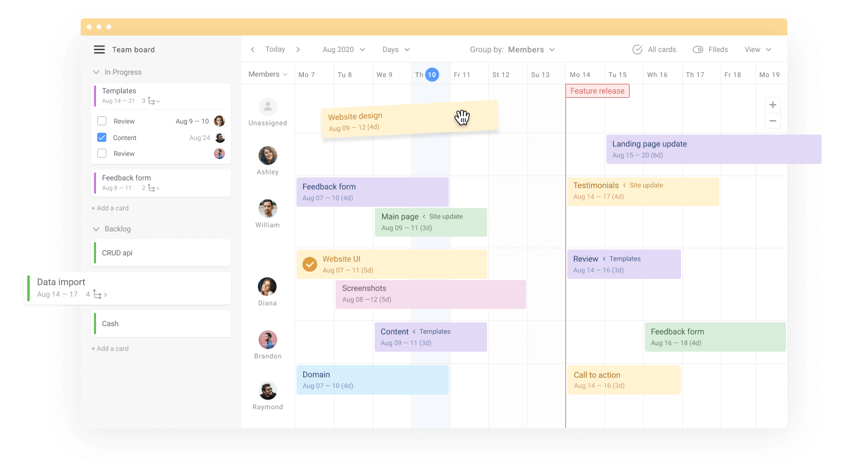The width and height of the screenshot is (868, 471).
Task: Click Add a card under In Progress
Action: click(110, 208)
